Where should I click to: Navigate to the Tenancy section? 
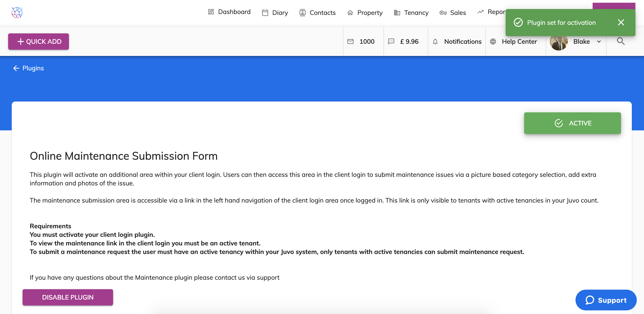(x=411, y=13)
